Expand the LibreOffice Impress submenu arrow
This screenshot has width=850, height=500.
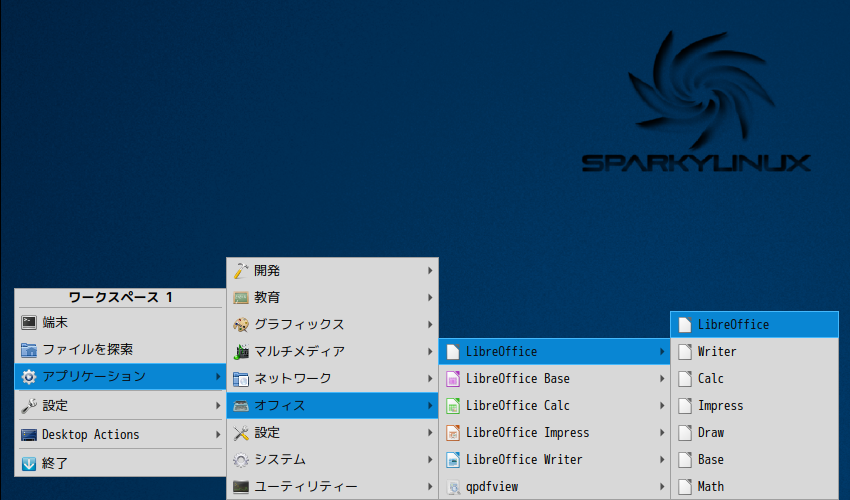pyautogui.click(x=662, y=433)
